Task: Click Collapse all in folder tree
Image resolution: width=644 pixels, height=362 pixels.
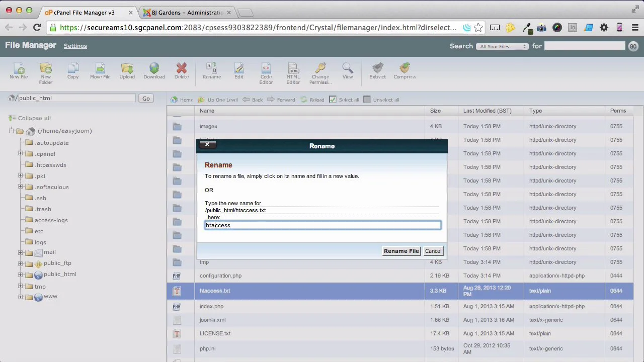Action: tap(30, 118)
